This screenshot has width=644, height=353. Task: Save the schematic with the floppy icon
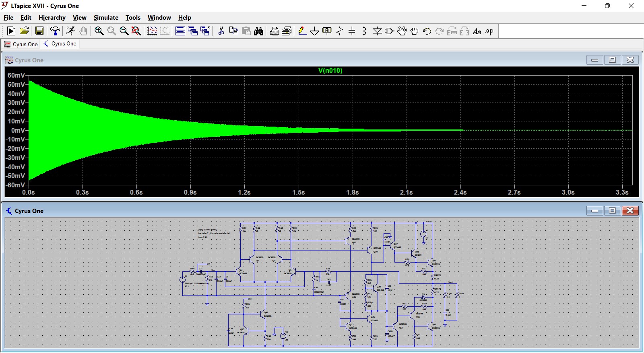(x=39, y=31)
